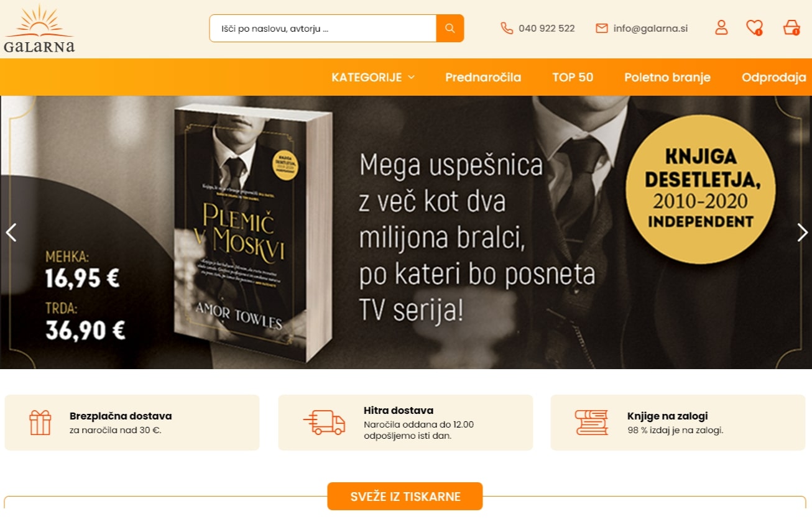Open the shopping basket icon
Viewport: 812px width, 527px height.
(791, 27)
